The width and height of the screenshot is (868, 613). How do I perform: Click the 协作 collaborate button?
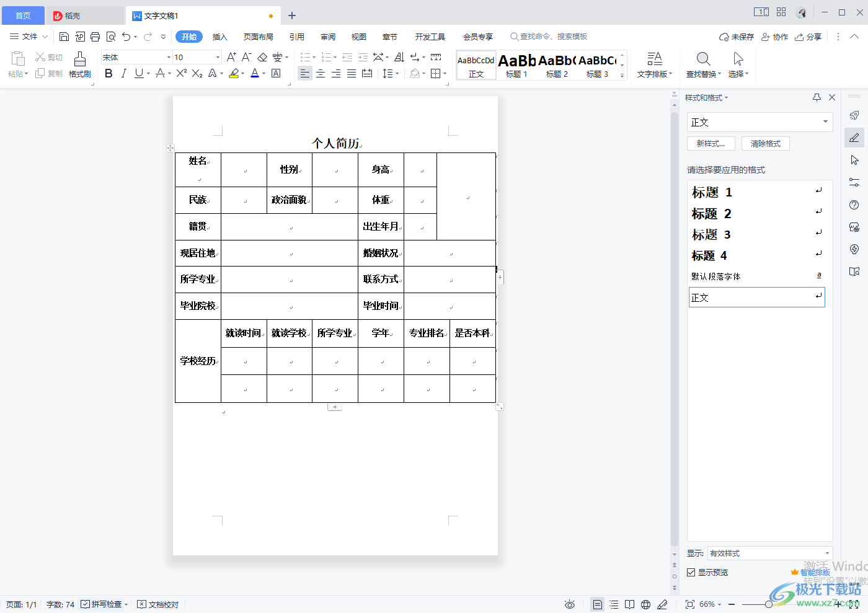pyautogui.click(x=775, y=37)
